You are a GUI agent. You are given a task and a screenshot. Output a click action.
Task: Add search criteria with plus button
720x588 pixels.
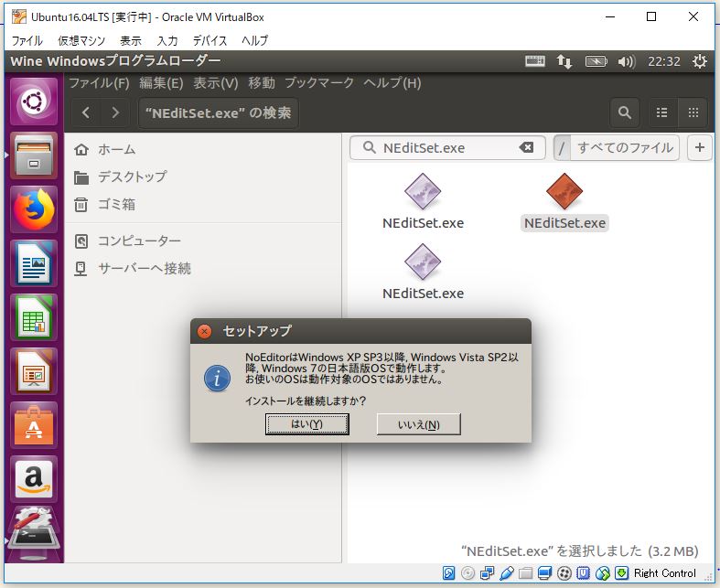tap(699, 148)
